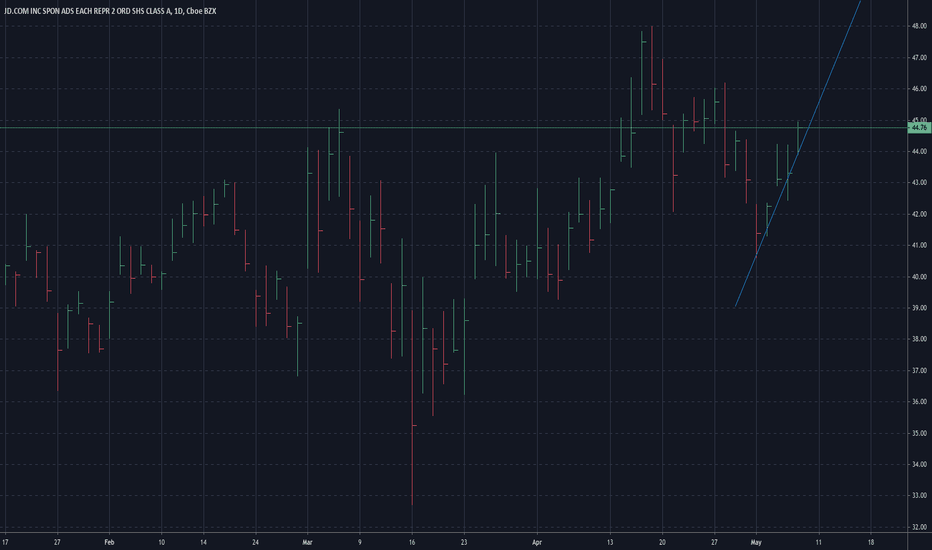This screenshot has height=550, width=932.
Task: Click the 44.00 price axis label
Action: click(x=919, y=152)
